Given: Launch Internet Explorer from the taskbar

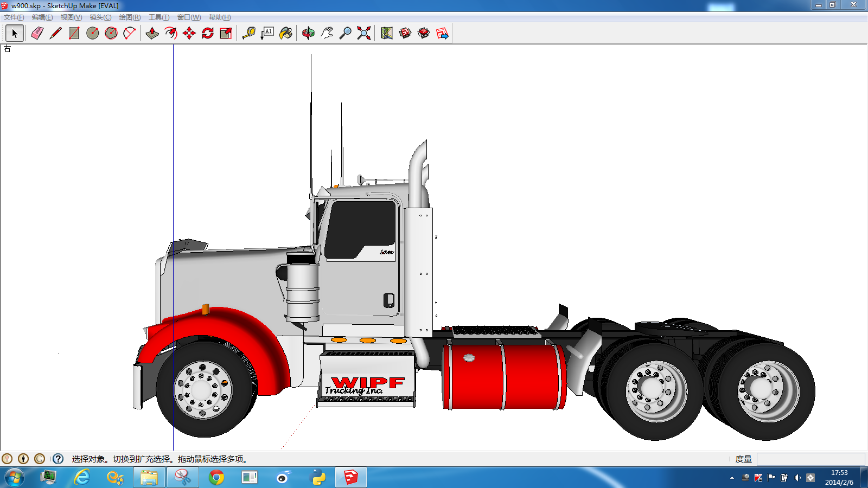Looking at the screenshot, I should click(x=82, y=478).
